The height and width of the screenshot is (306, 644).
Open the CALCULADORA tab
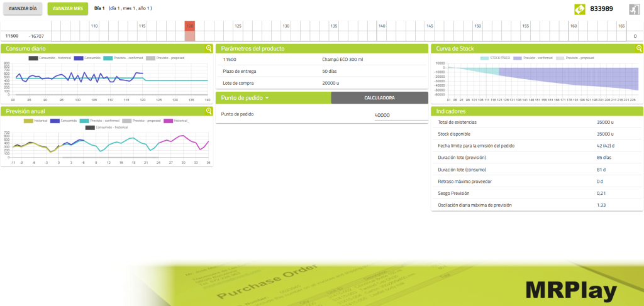coord(379,98)
